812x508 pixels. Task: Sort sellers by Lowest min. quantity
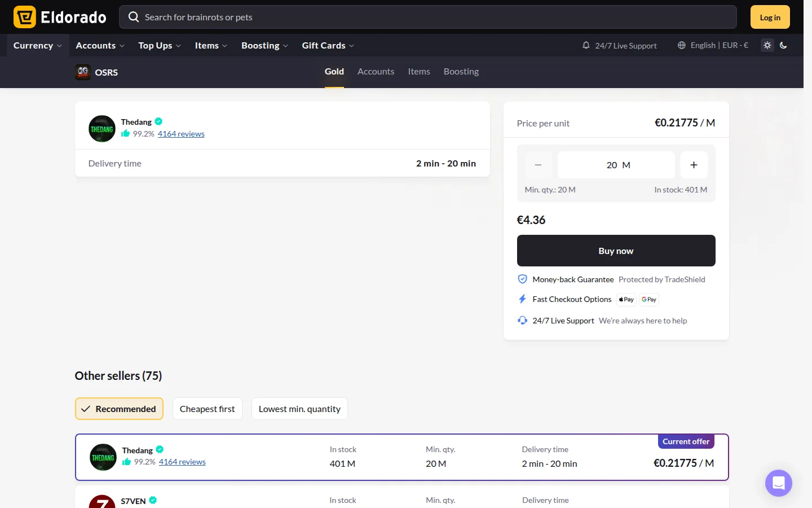click(299, 409)
